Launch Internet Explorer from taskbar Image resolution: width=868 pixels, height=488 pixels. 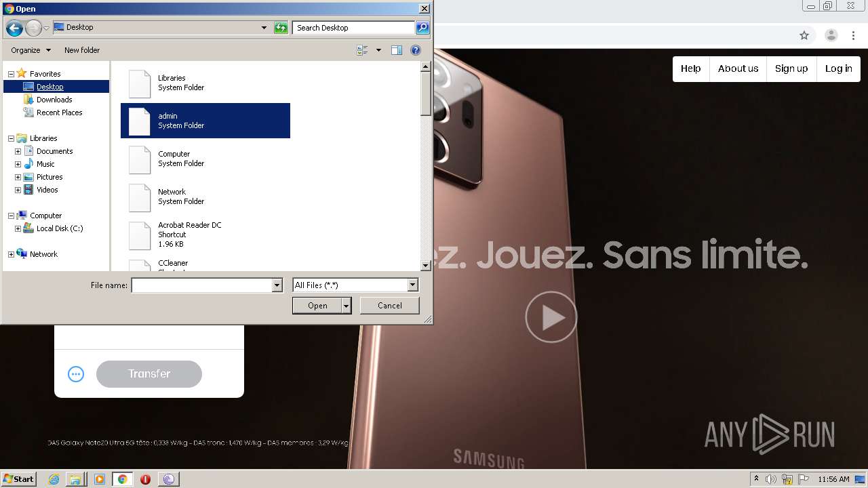point(54,479)
